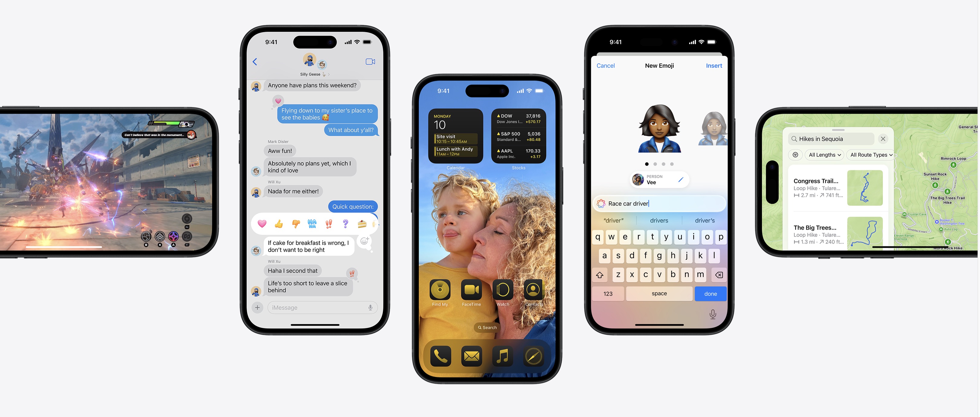Tap Cancel on New Emoji screen
This screenshot has width=980, height=417.
[x=605, y=65]
